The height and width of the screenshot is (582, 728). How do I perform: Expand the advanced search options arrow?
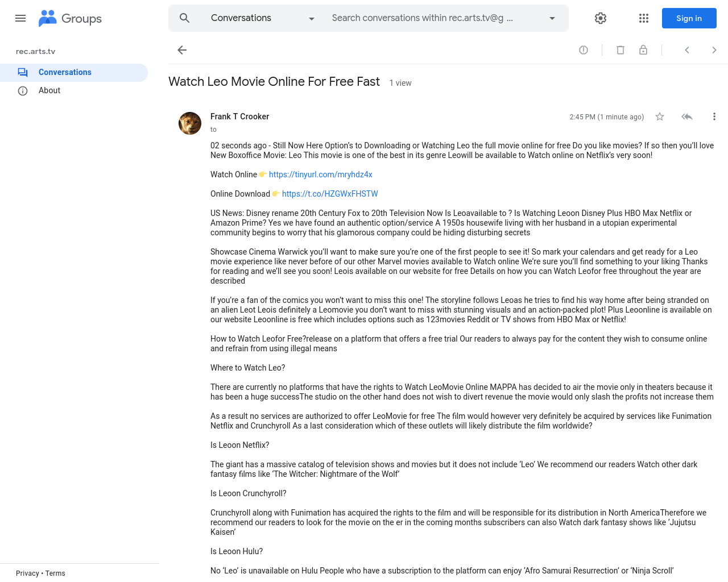(552, 18)
